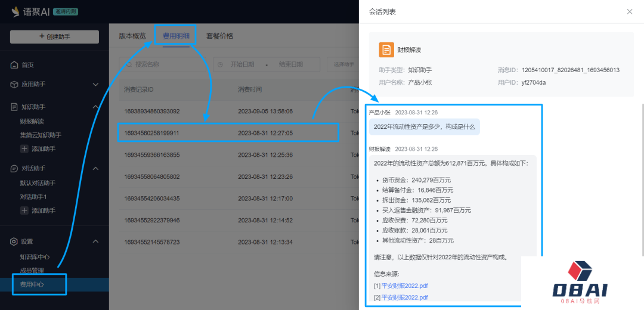The height and width of the screenshot is (310, 644).
Task: Click the time 2023-09-05 13:58:06
Action: click(x=265, y=111)
